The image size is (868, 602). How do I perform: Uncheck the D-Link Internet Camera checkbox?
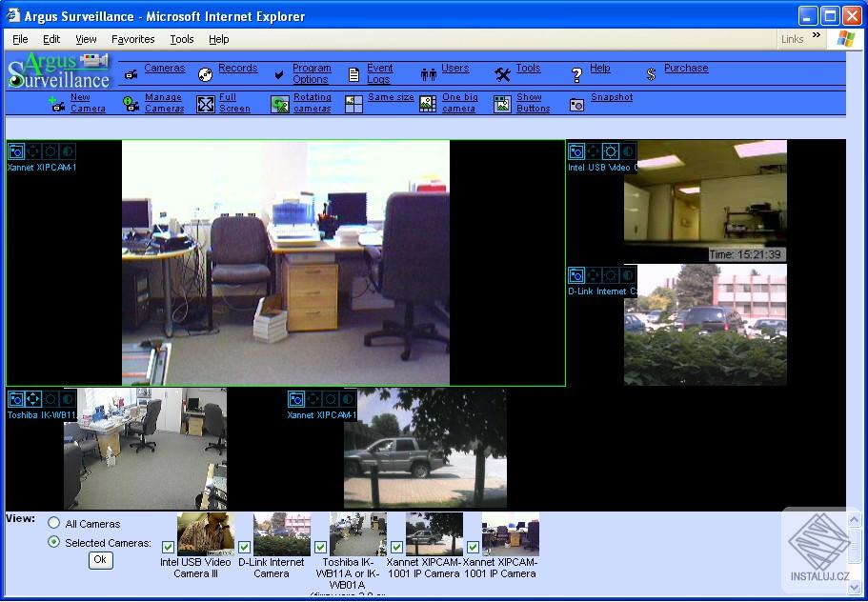[244, 547]
